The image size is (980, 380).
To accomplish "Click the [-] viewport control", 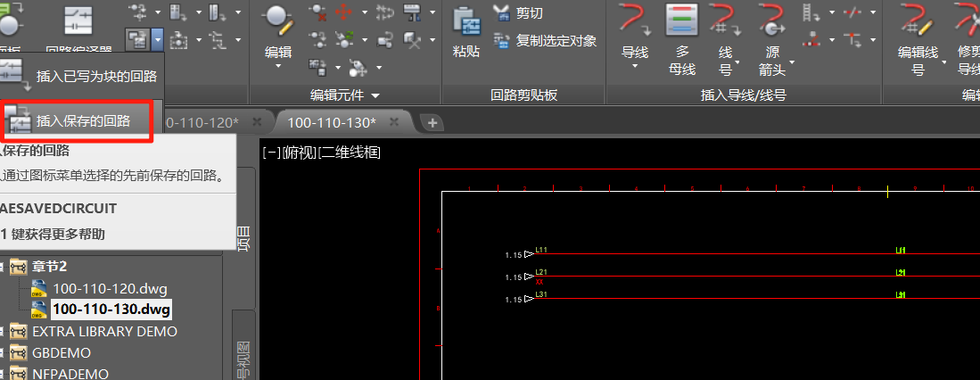I will (270, 152).
